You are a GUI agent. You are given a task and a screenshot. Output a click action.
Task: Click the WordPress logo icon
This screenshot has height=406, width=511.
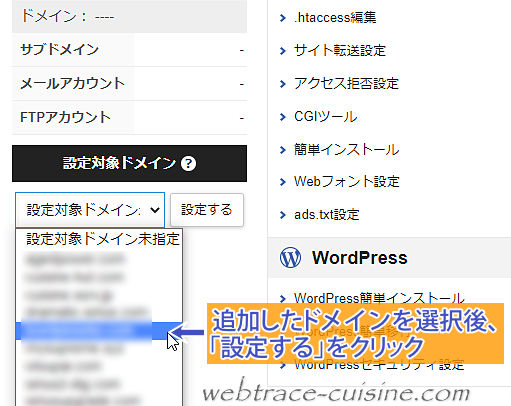coord(290,258)
